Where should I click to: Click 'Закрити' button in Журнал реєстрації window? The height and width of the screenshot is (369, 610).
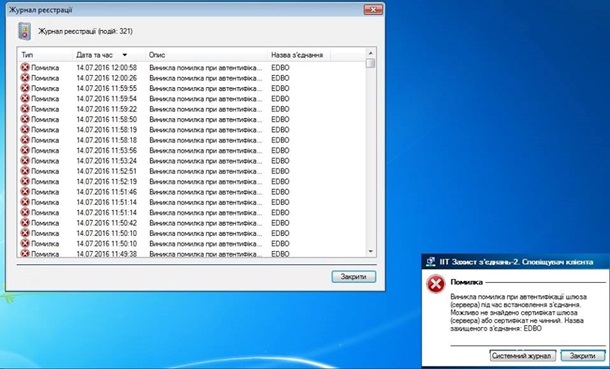354,276
